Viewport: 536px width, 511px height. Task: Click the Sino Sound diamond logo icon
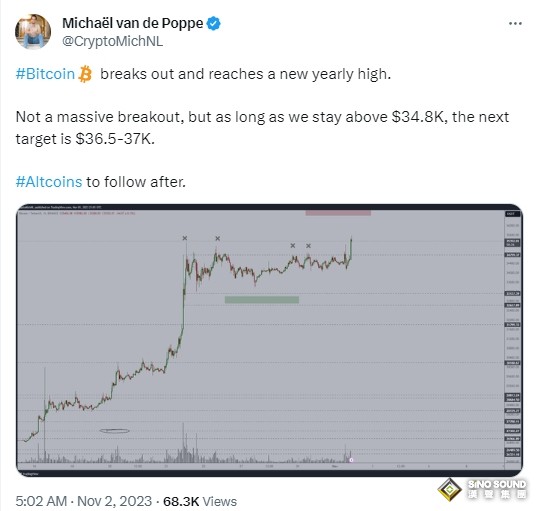tap(450, 490)
